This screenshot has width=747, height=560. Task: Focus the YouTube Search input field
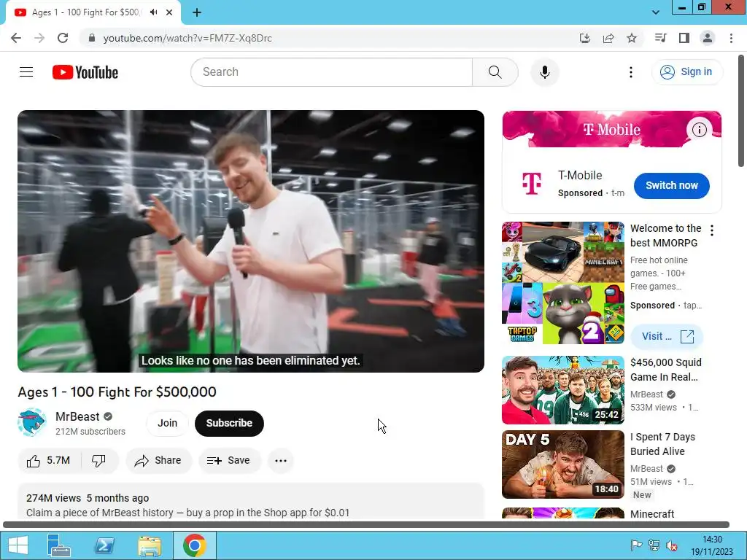[x=332, y=72]
